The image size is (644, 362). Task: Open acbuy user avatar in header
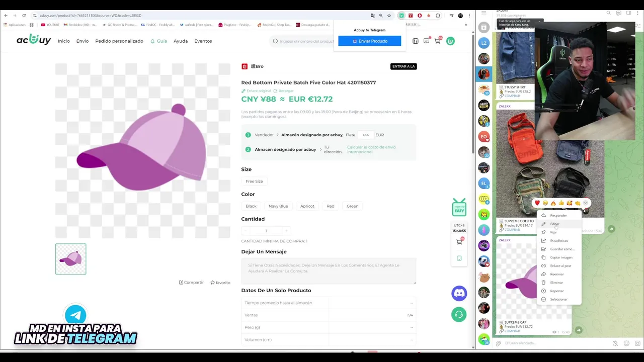pos(450,41)
